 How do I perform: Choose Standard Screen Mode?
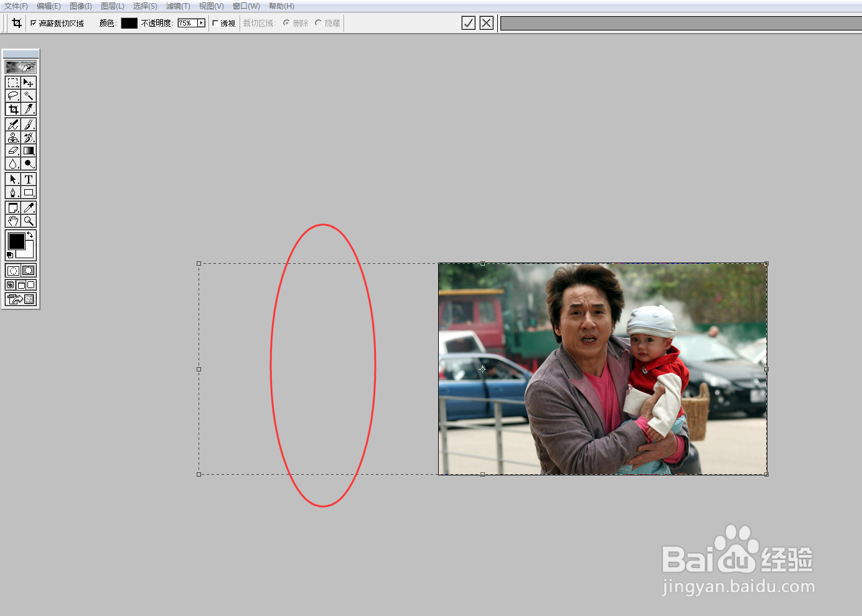pyautogui.click(x=11, y=285)
